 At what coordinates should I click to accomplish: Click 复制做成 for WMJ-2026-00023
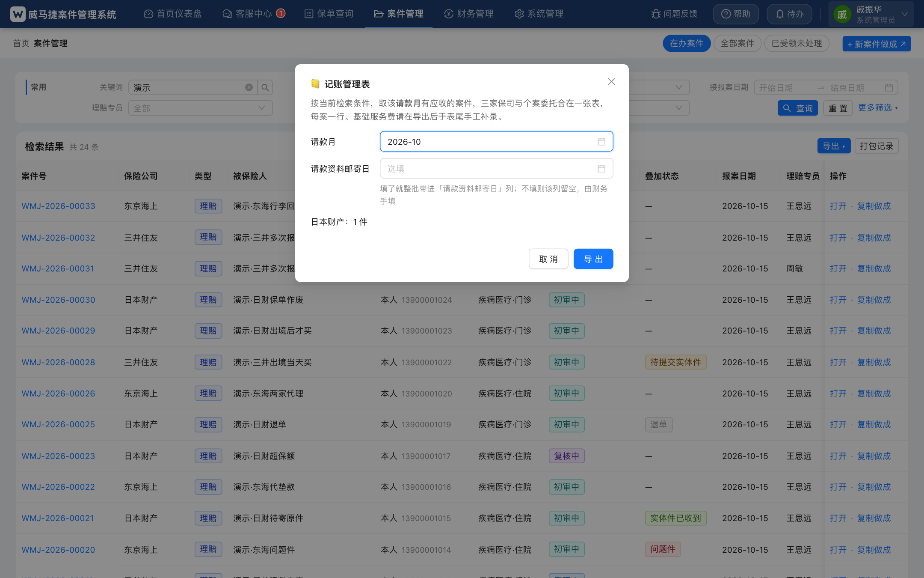[x=874, y=456]
